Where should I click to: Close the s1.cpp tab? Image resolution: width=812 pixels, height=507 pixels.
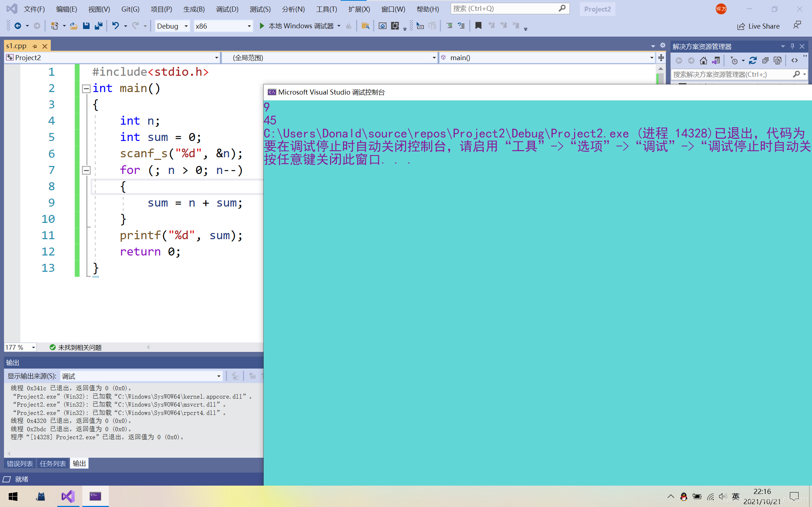click(45, 46)
